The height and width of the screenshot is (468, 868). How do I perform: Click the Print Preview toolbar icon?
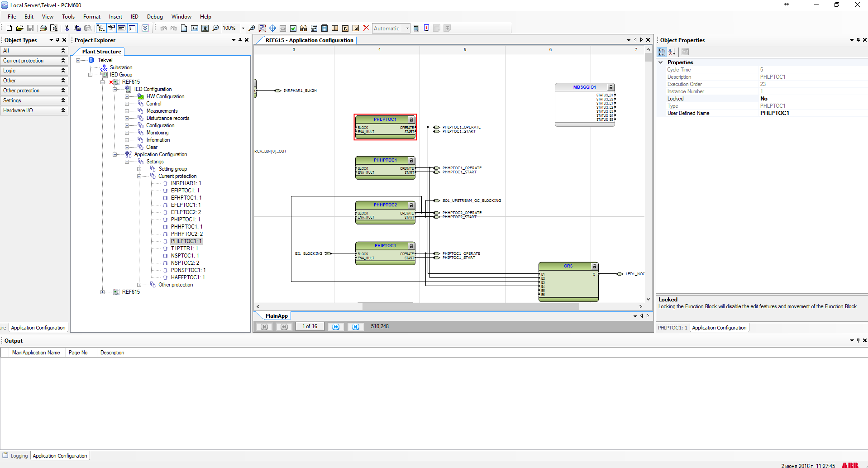54,28
